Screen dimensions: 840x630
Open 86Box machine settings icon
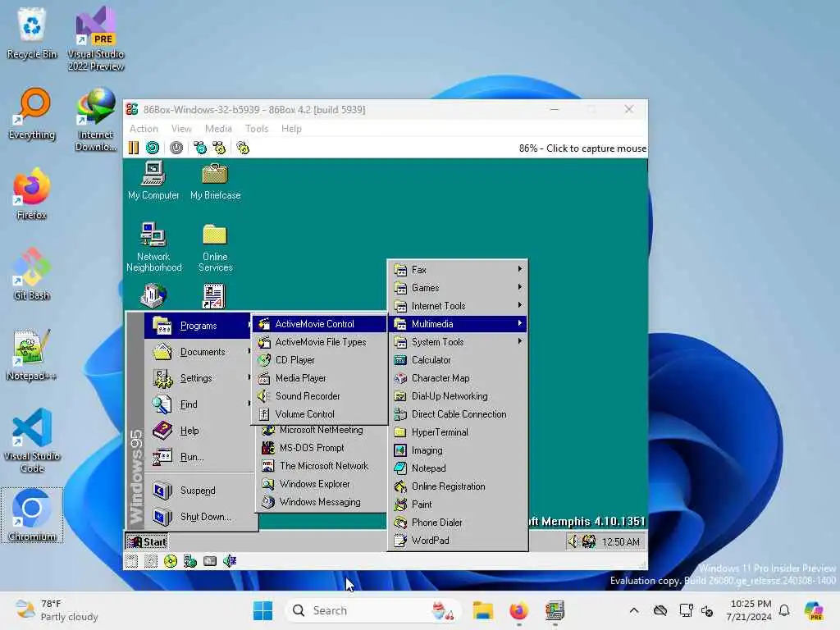click(x=243, y=148)
